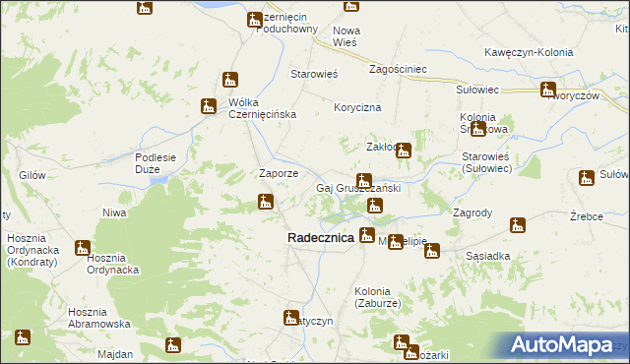
Task: Click the Podlesie Duże label
Action: 156,163
